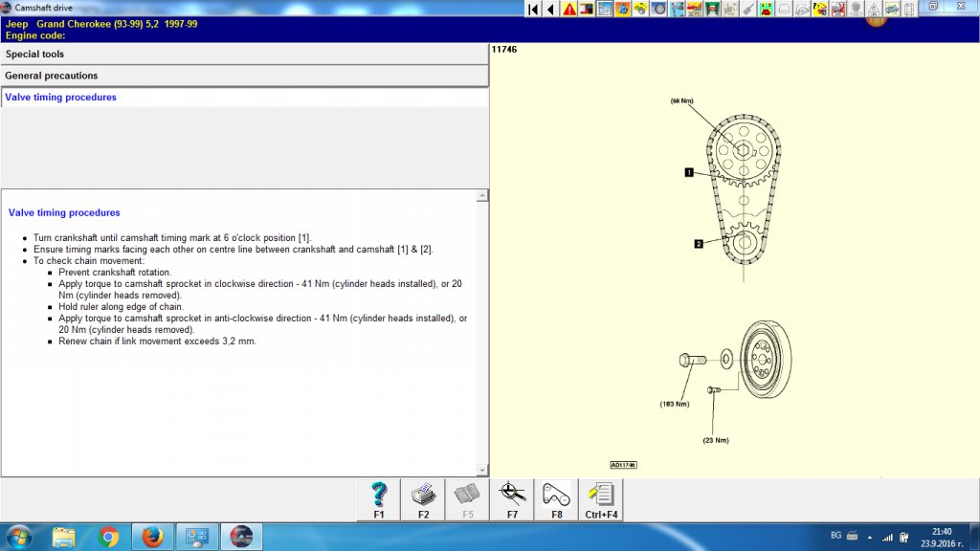
Task: Collapse Valve timing procedures section header
Action: 61,98
